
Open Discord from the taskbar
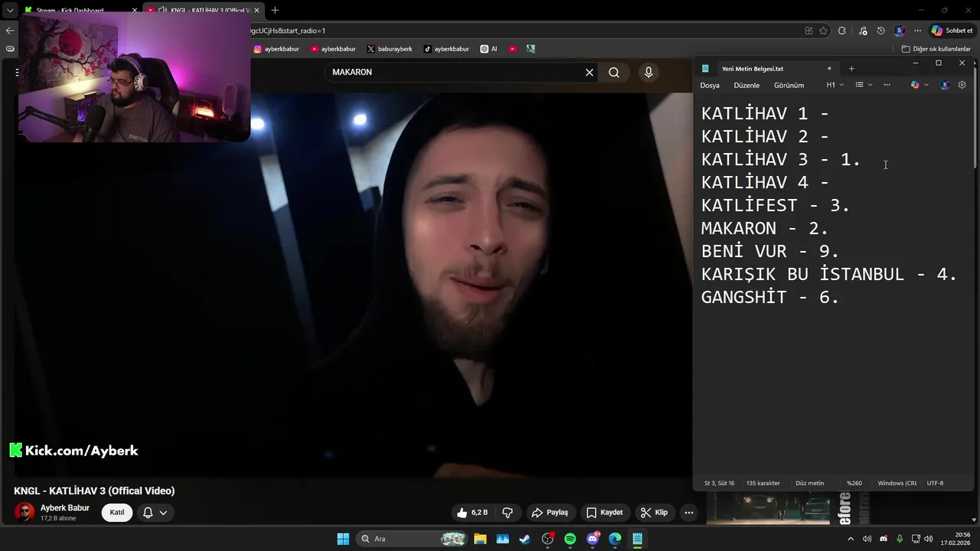(593, 539)
